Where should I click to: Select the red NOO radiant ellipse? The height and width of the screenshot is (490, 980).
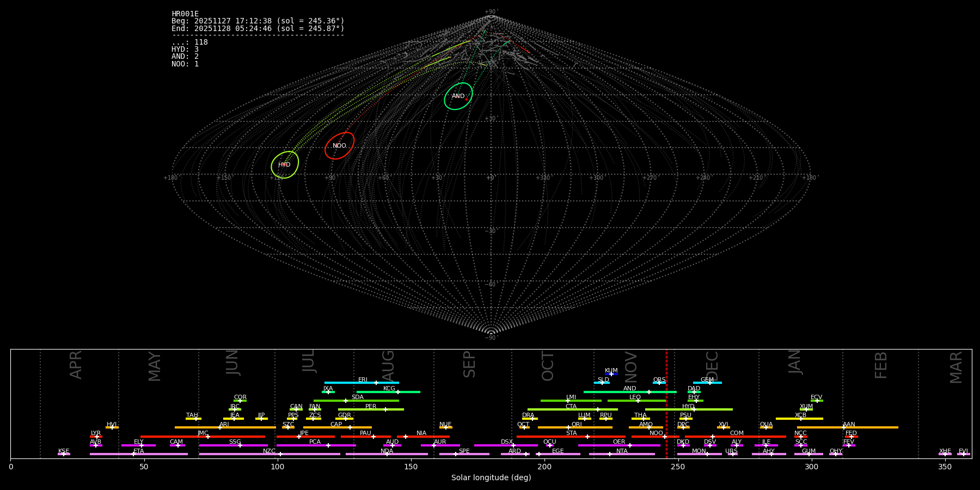[339, 146]
